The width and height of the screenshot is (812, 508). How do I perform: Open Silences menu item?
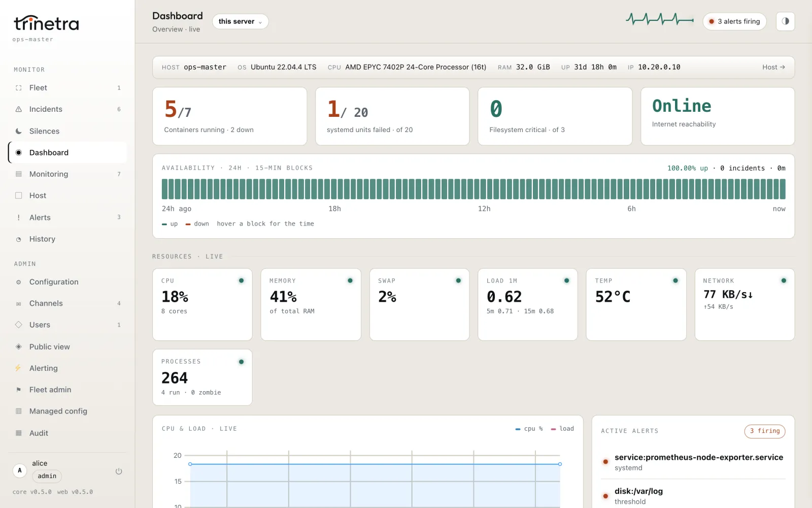pos(67,131)
